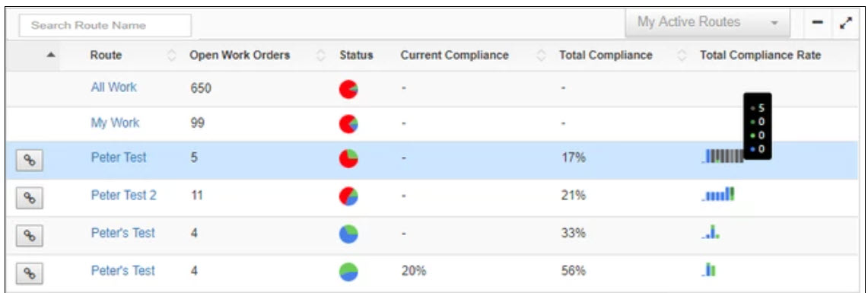
Task: Click the status pie for Peter Test 2
Action: point(348,196)
